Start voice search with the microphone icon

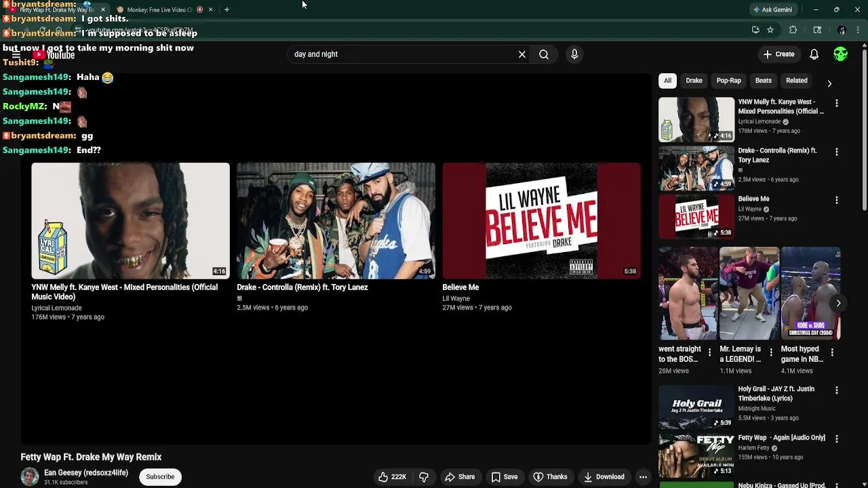point(574,54)
